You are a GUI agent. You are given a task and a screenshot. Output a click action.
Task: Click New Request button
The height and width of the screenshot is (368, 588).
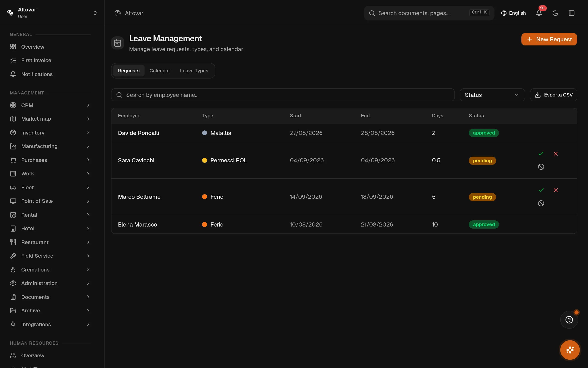[549, 39]
